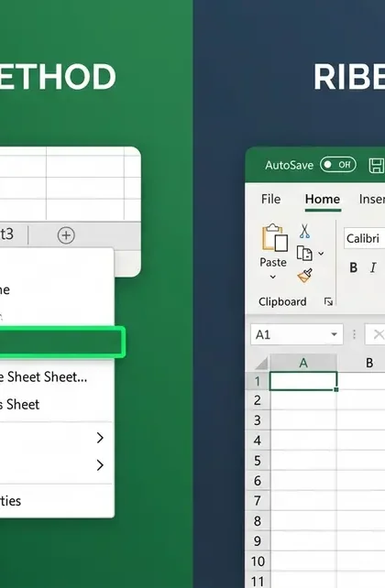
Task: Click the Cut scissors icon
Action: pyautogui.click(x=304, y=231)
